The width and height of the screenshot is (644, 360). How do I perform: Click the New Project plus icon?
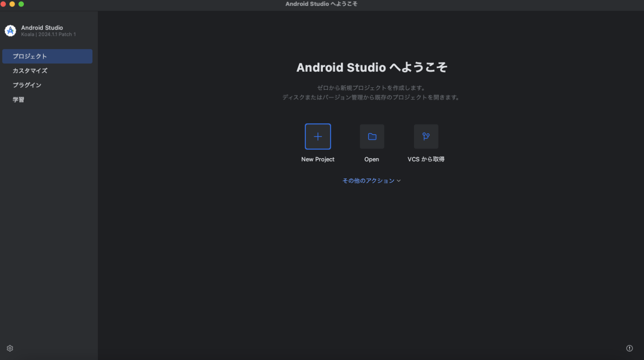click(318, 137)
